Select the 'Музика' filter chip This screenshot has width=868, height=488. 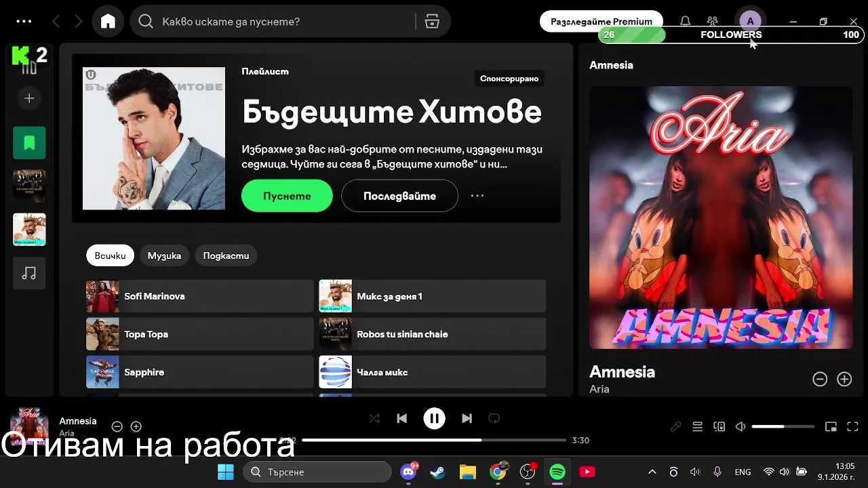164,256
